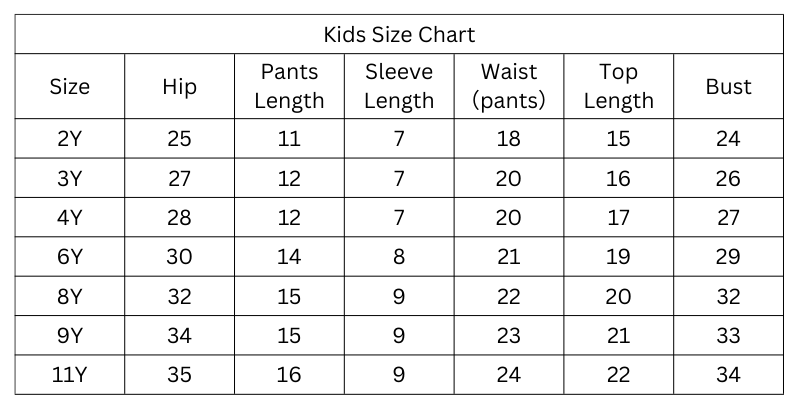Click the 8Y size row label
Image resolution: width=800 pixels, height=400 pixels.
tap(70, 297)
